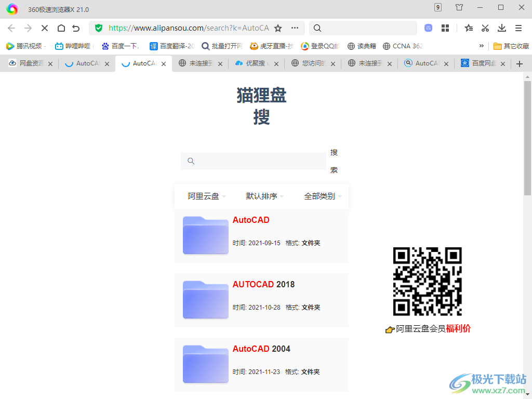Click the 搜索 button beside the search box
The height and width of the screenshot is (399, 532).
[x=334, y=161]
